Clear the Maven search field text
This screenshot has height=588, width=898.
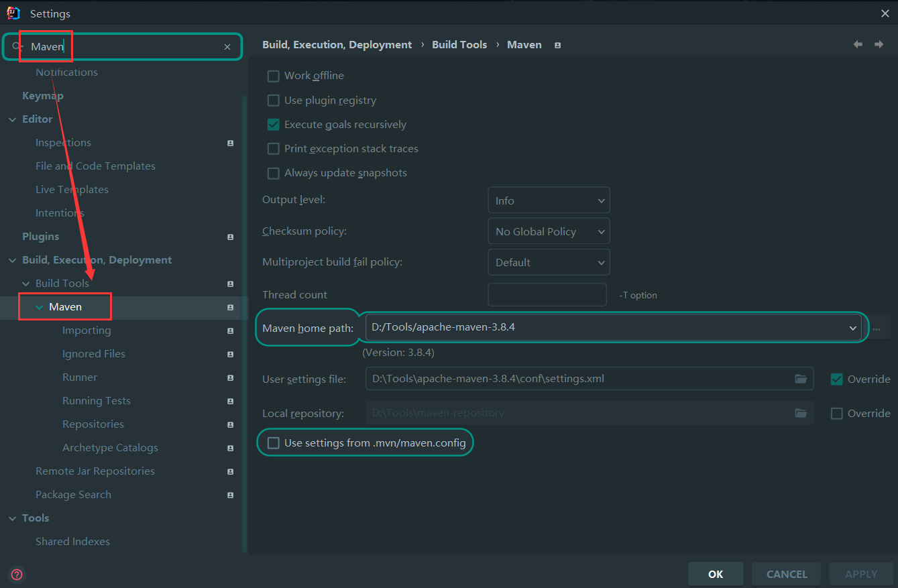click(x=227, y=47)
